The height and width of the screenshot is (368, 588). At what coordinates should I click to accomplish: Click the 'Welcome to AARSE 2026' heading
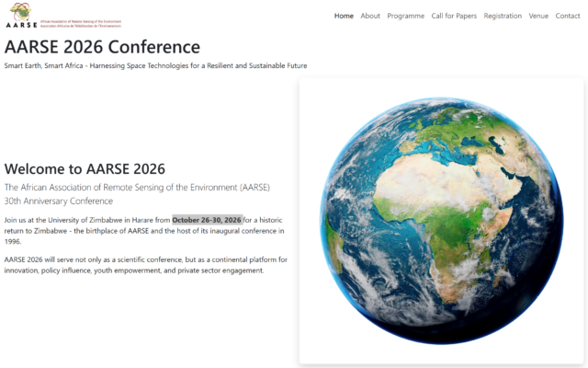pos(85,169)
